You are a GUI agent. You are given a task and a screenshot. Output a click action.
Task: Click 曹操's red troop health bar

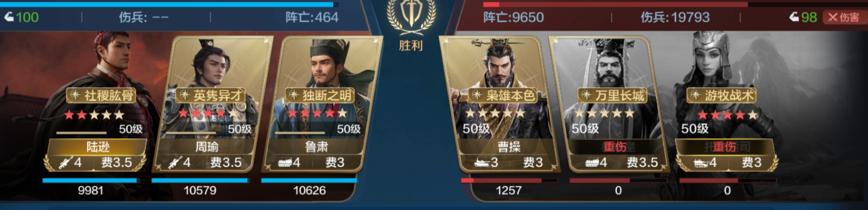509,181
